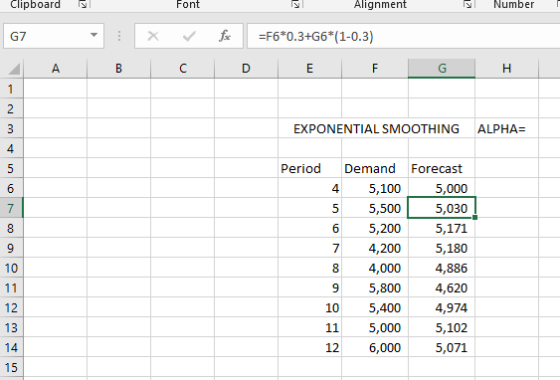Select forecast cell with 5,071
The image size is (560, 380).
coord(442,347)
